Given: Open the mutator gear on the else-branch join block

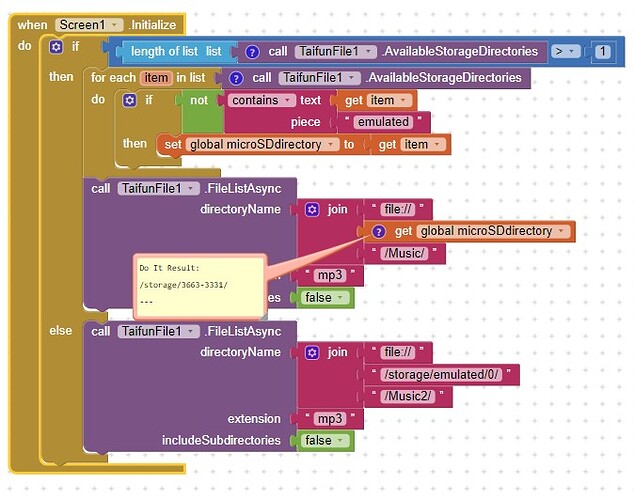Looking at the screenshot, I should tap(312, 352).
